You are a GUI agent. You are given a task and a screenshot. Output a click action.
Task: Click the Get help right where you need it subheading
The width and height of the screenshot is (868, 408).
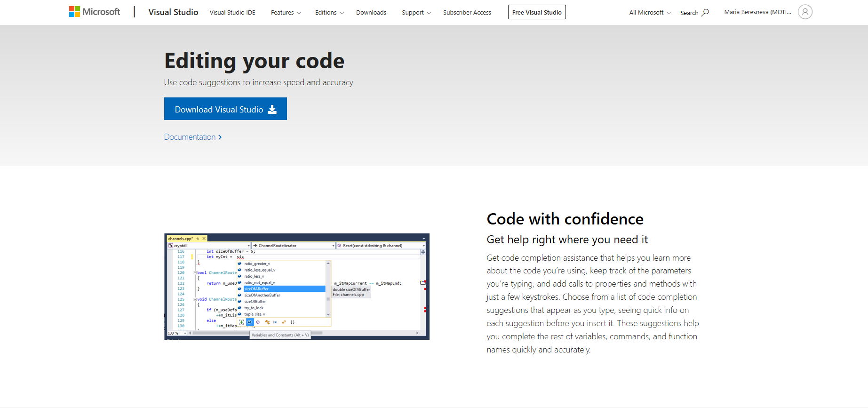click(x=567, y=240)
